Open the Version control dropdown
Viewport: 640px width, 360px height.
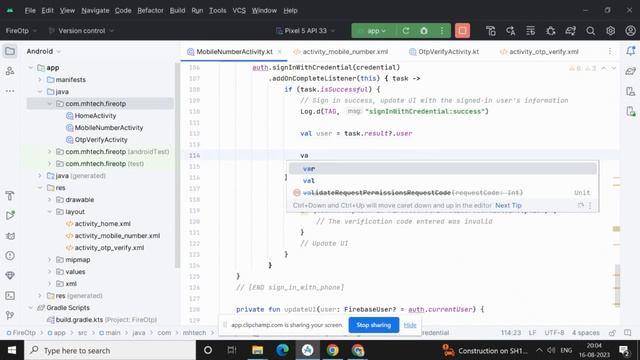click(x=81, y=31)
